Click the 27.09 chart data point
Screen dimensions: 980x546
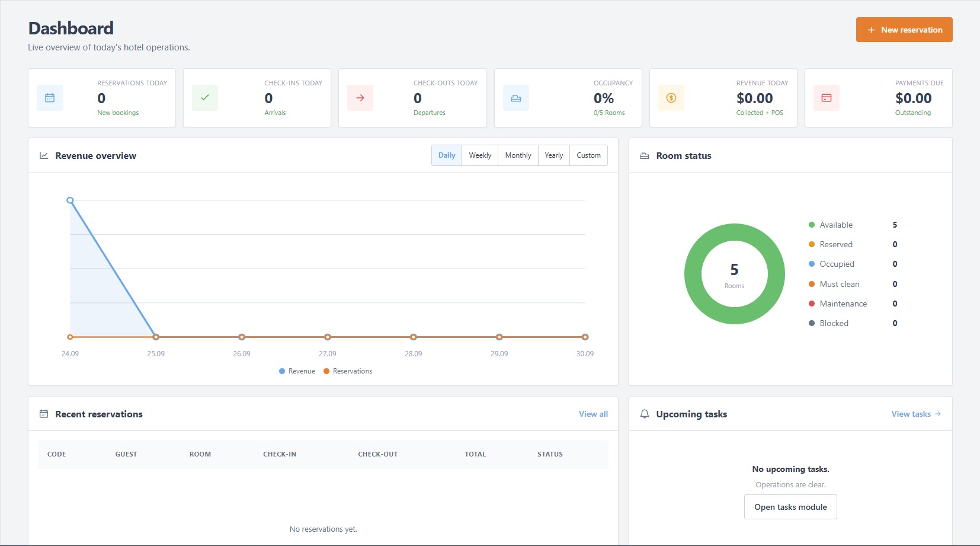click(x=328, y=337)
